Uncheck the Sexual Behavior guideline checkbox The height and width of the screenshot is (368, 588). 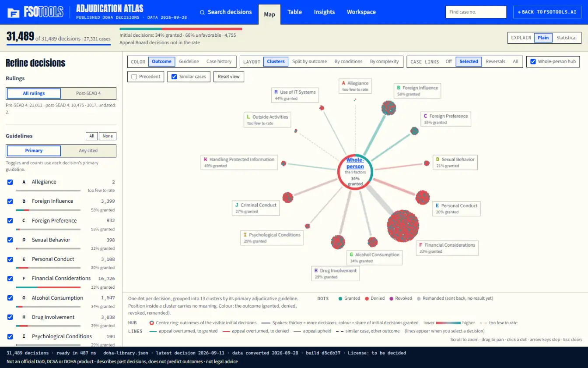coord(10,240)
